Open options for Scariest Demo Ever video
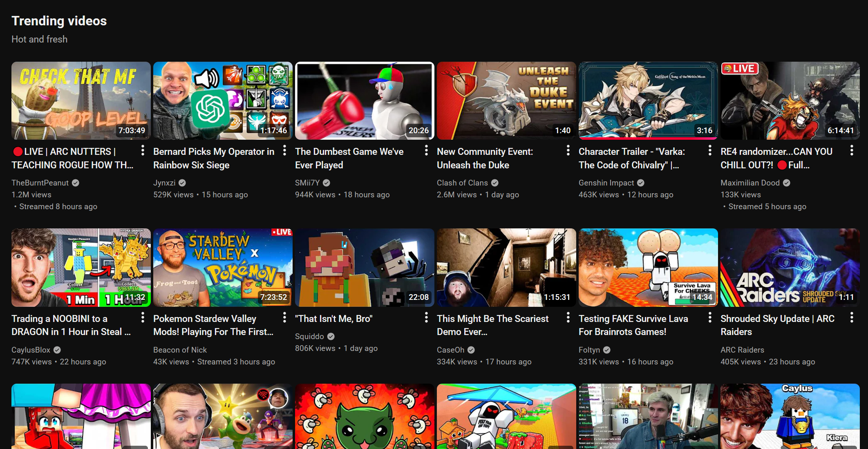Screen dimensions: 868x449 (x=568, y=317)
